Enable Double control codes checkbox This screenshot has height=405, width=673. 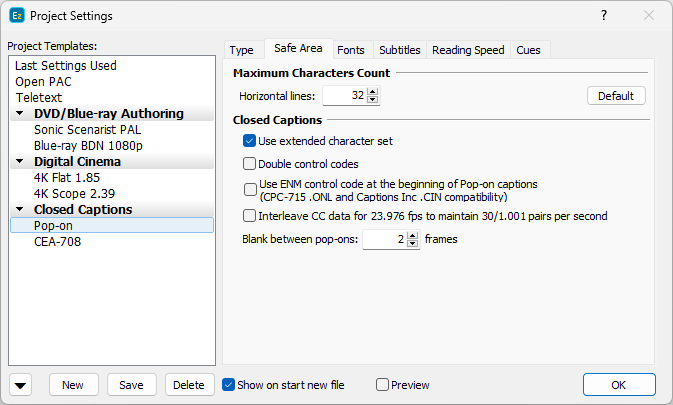250,163
